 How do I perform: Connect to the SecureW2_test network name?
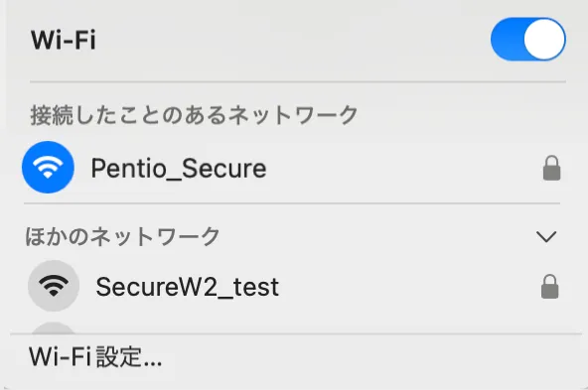(x=187, y=287)
